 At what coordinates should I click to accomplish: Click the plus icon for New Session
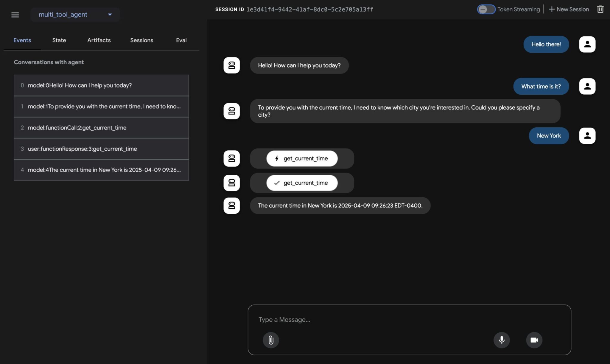pyautogui.click(x=551, y=9)
